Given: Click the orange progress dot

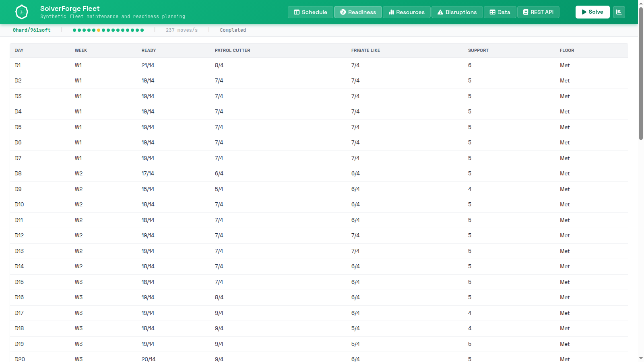Looking at the screenshot, I should pyautogui.click(x=99, y=30).
